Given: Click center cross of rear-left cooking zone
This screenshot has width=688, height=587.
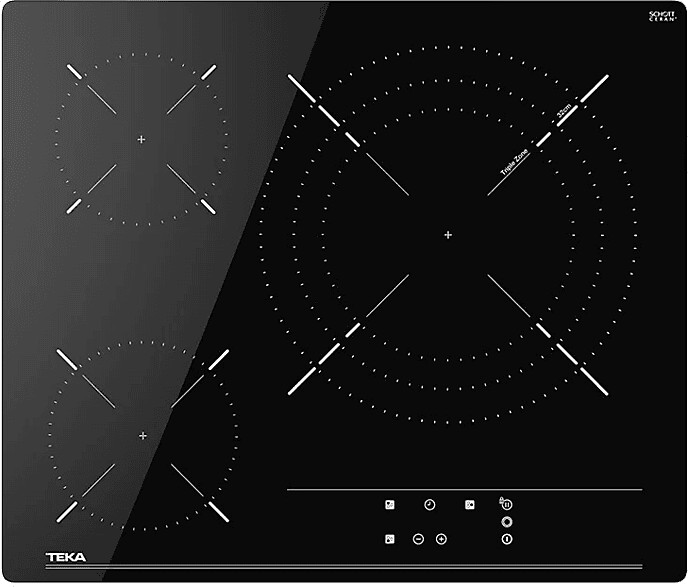Looking at the screenshot, I should click(x=141, y=139).
